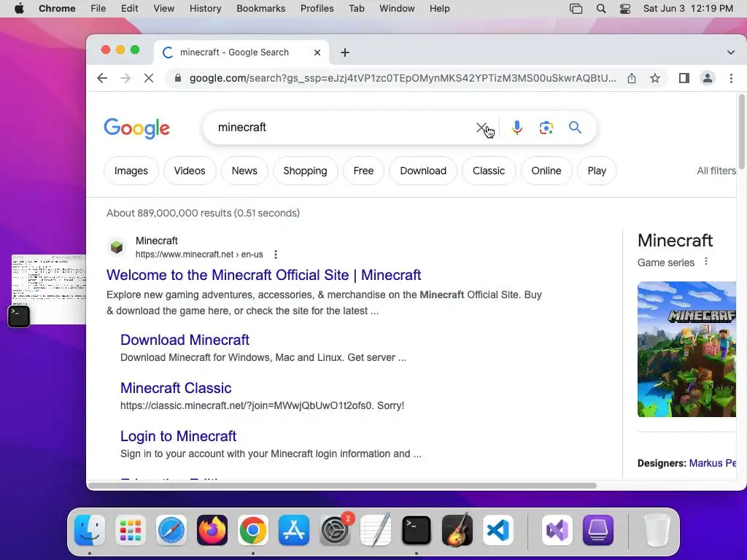
Task: Open Finder from the Dock
Action: click(90, 529)
